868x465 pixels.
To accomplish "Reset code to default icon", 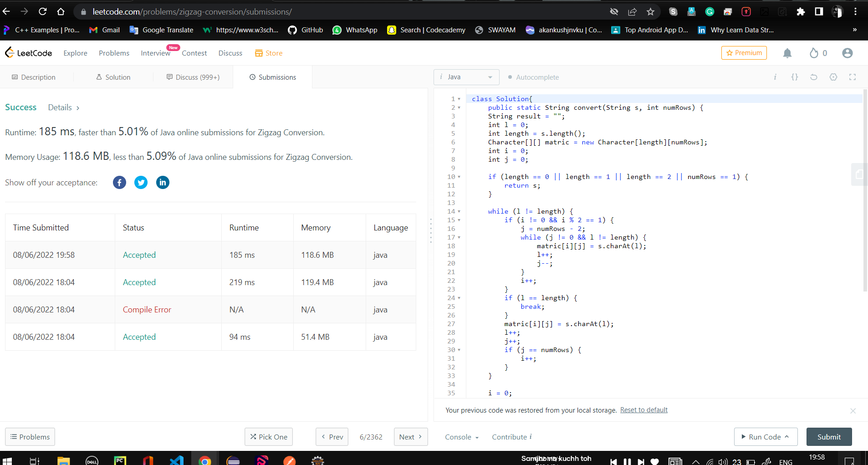I will click(x=814, y=77).
